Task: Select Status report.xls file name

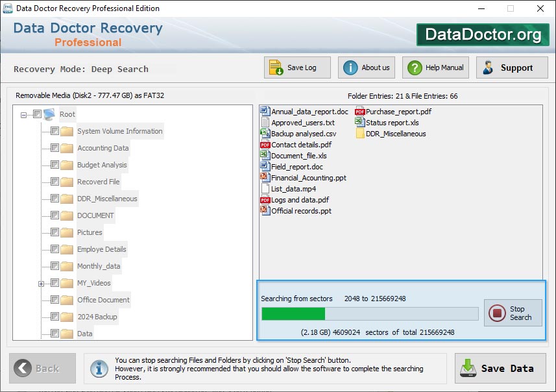Action: (392, 123)
